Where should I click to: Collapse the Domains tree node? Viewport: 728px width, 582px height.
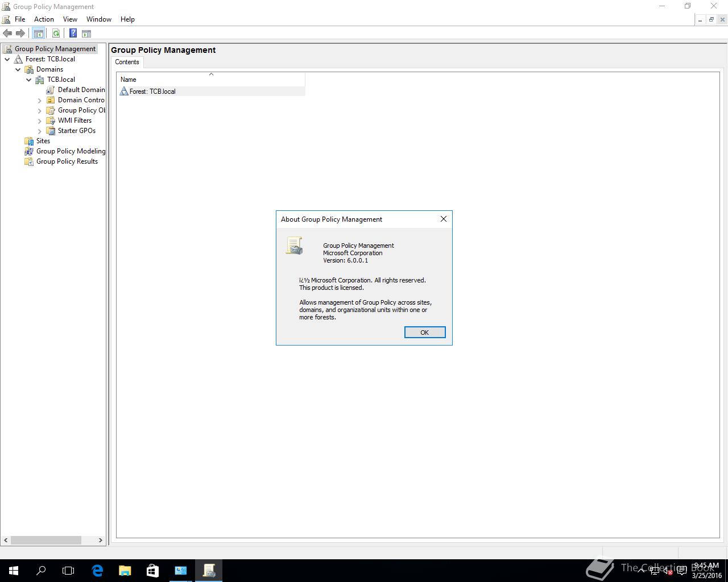[x=18, y=69]
